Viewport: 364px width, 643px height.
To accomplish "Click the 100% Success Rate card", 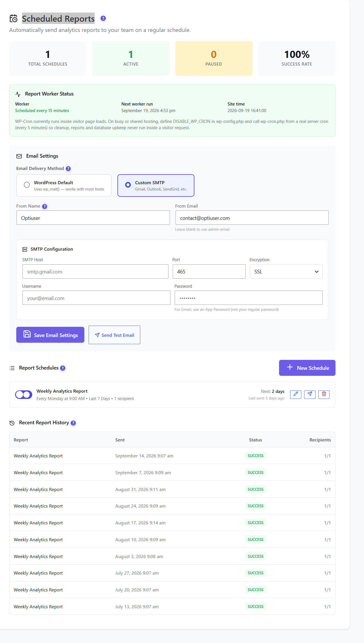I will [x=297, y=58].
